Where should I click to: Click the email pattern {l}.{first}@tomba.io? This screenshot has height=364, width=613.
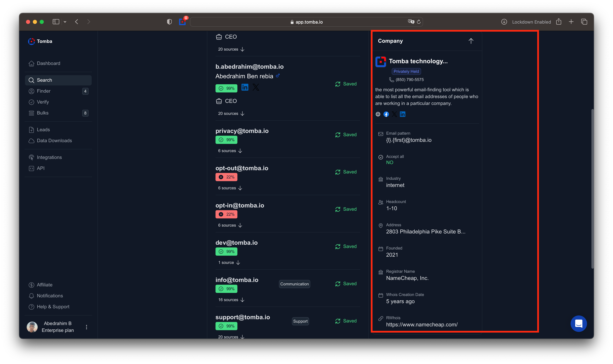408,140
